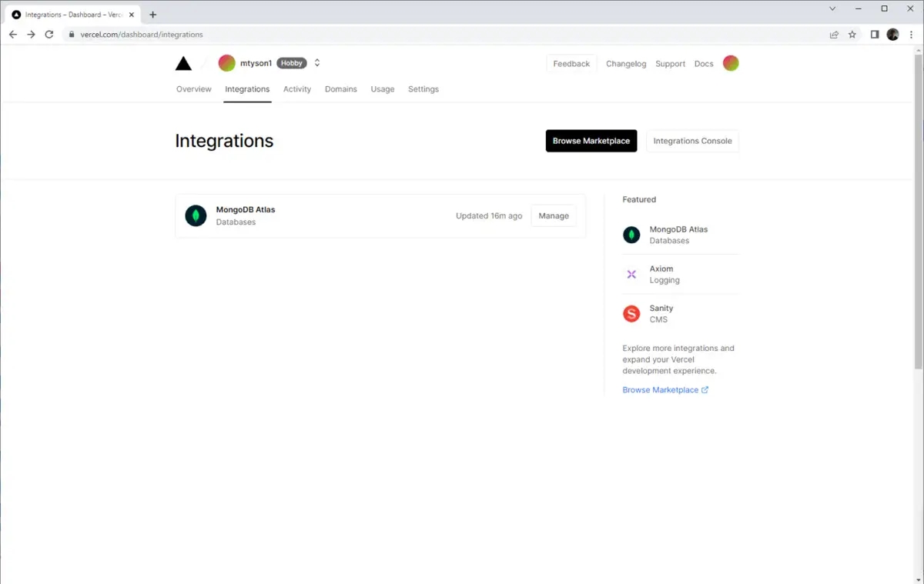The width and height of the screenshot is (924, 584).
Task: Click the Featured MongoDB Atlas leaf icon
Action: click(x=631, y=235)
